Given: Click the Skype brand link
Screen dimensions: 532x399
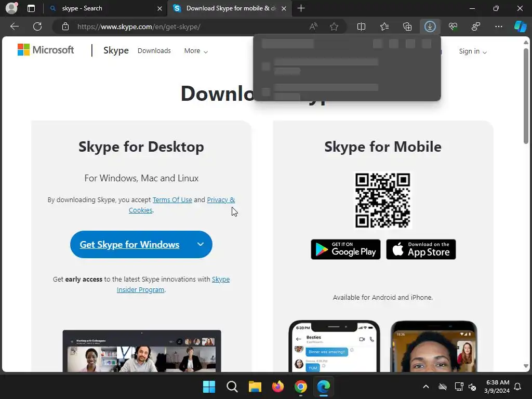Looking at the screenshot, I should (116, 50).
